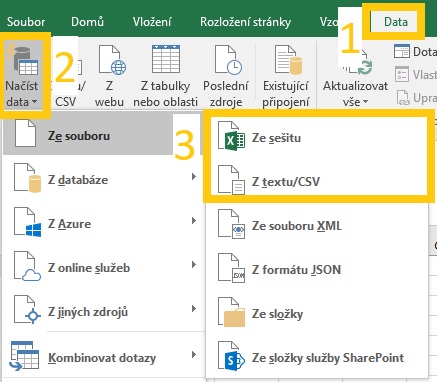Click the Upravit odkazy icon

point(402,98)
